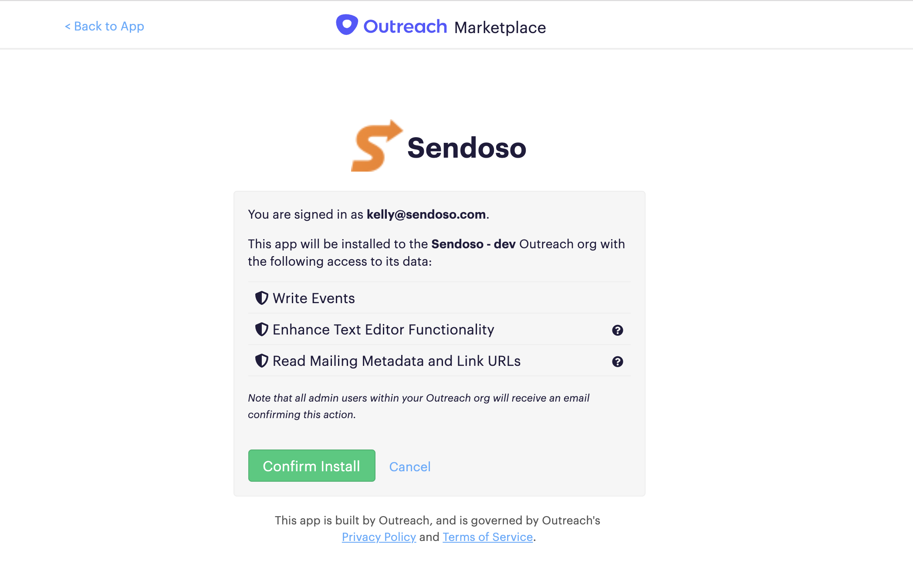
Task: Click the kelly@sendoso.com email text
Action: (x=426, y=214)
